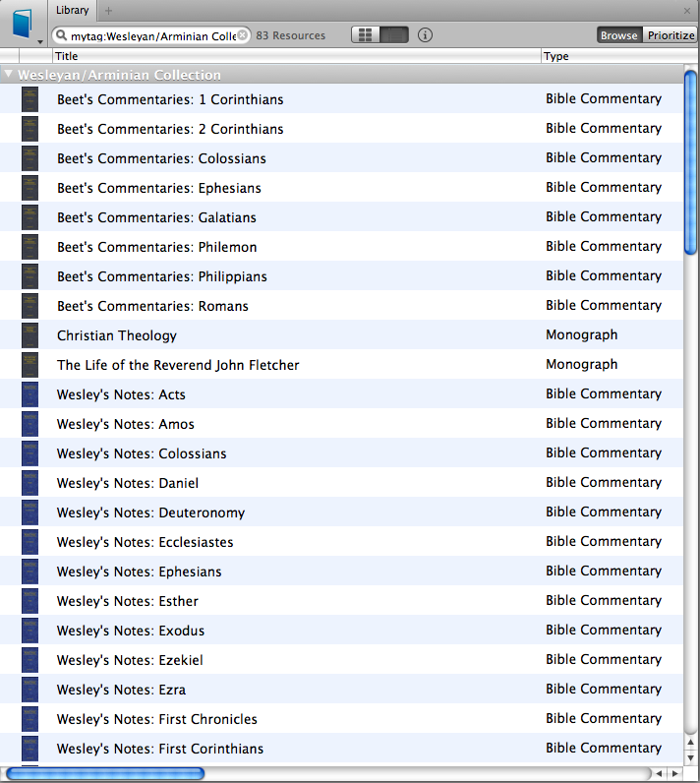Click the horizontal scrollbar right arrow

[x=674, y=773]
